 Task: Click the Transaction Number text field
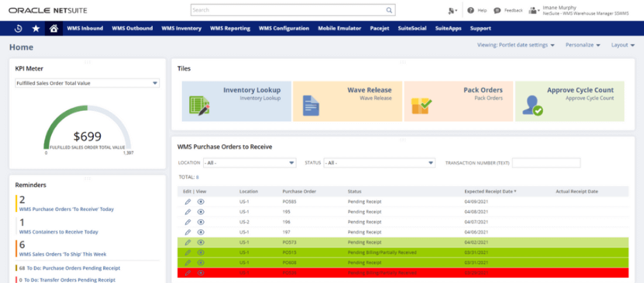(546, 163)
